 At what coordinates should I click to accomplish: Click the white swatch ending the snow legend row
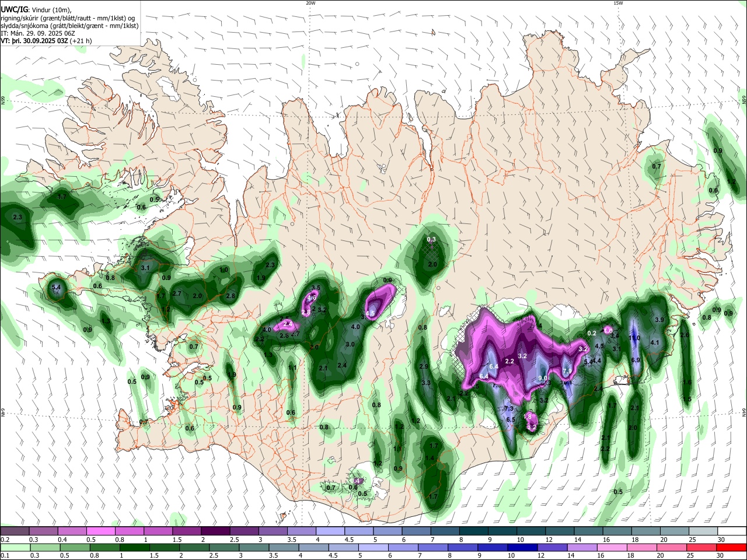point(732,531)
